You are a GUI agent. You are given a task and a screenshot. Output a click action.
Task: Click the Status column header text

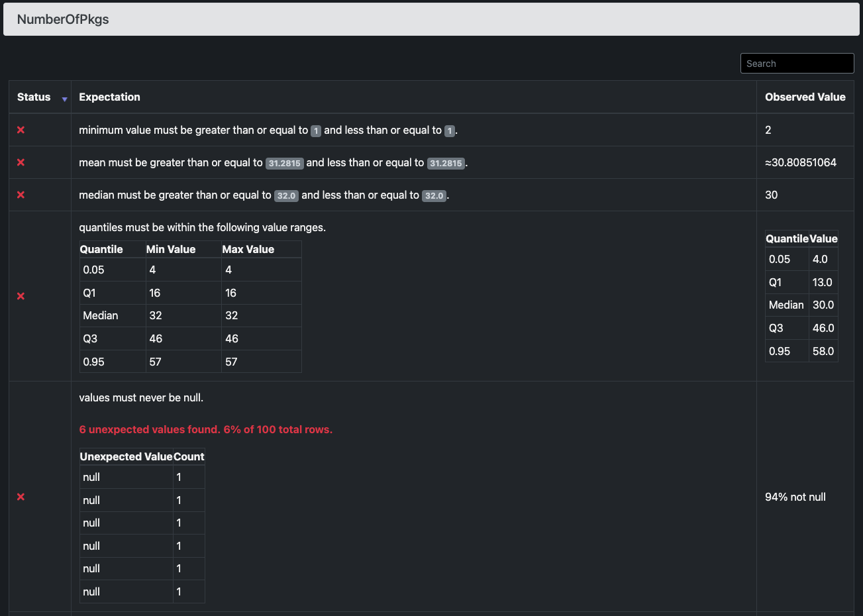tap(34, 97)
